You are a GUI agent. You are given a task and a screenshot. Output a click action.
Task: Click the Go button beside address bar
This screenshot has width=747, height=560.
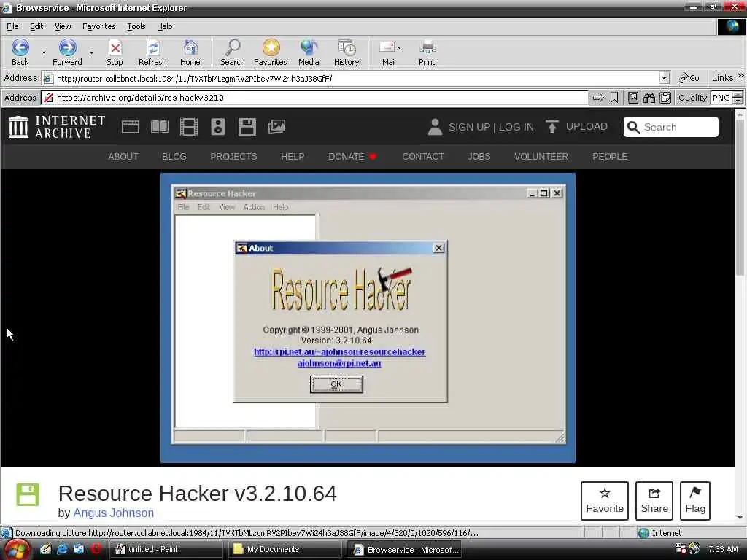(x=689, y=78)
